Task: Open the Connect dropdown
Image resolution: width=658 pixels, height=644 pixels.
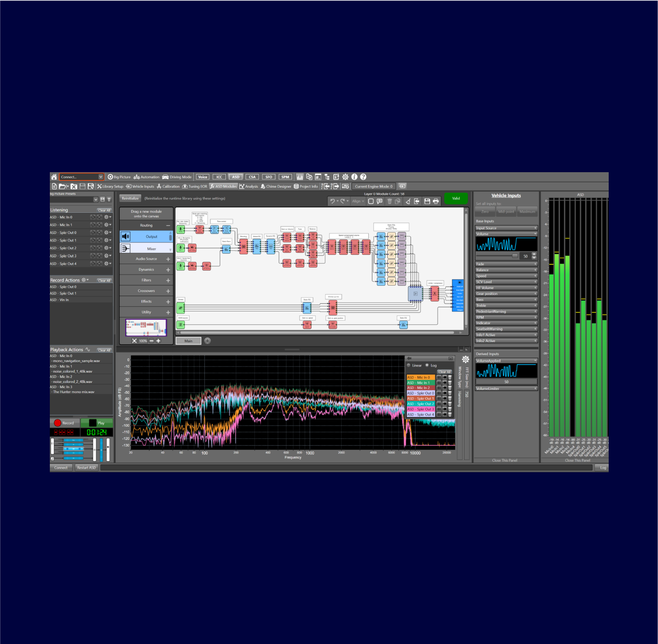Action: point(101,177)
